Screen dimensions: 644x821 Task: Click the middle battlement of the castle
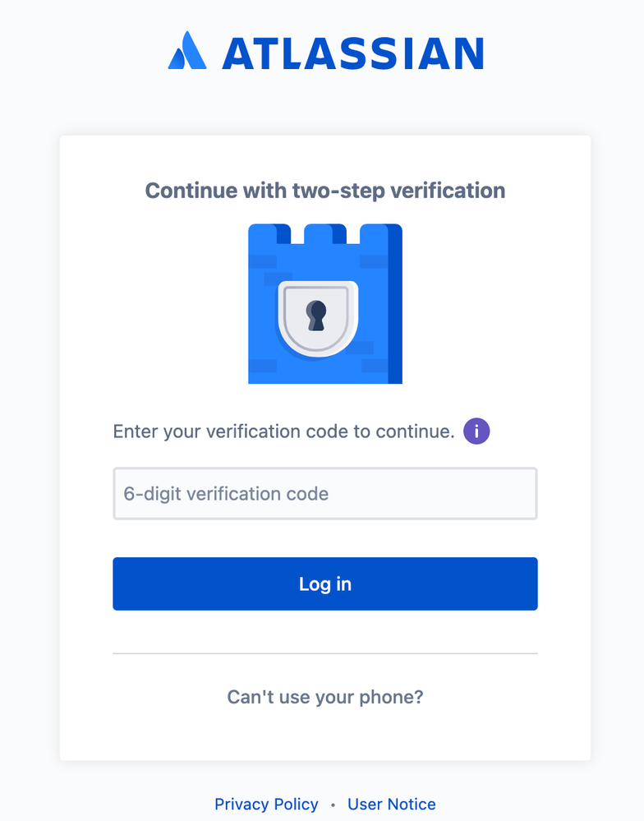tap(325, 233)
